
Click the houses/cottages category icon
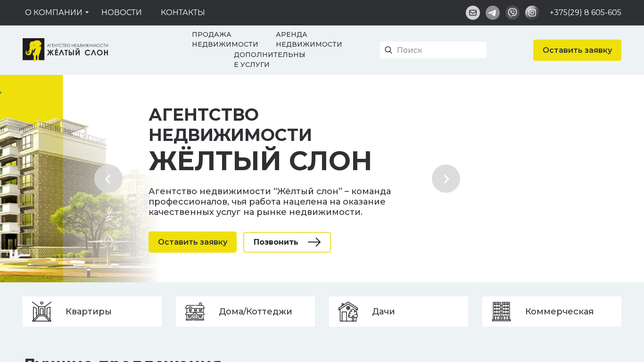point(195,312)
